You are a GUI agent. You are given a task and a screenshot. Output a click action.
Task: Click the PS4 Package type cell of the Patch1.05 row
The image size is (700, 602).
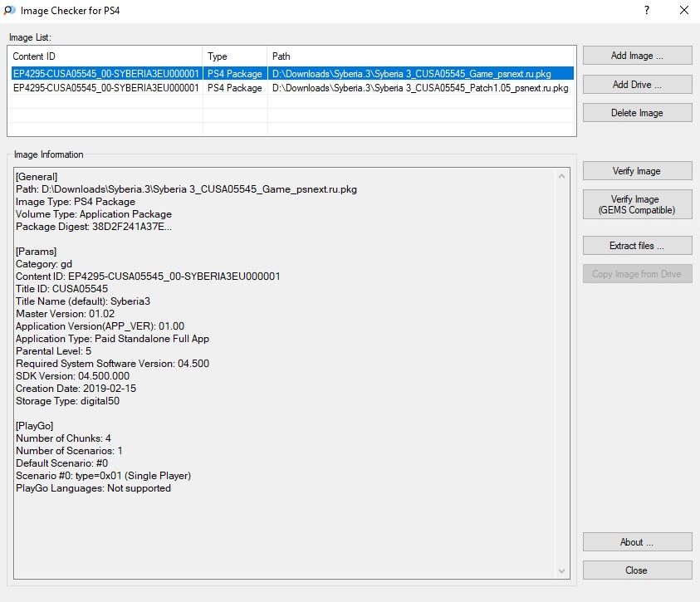[x=235, y=88]
